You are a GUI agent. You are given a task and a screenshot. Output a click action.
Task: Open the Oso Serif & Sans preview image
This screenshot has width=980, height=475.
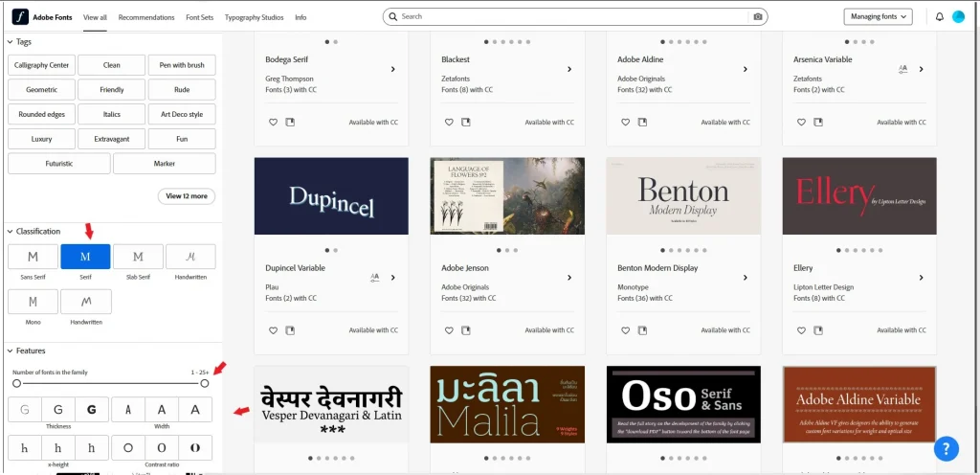[x=683, y=404]
